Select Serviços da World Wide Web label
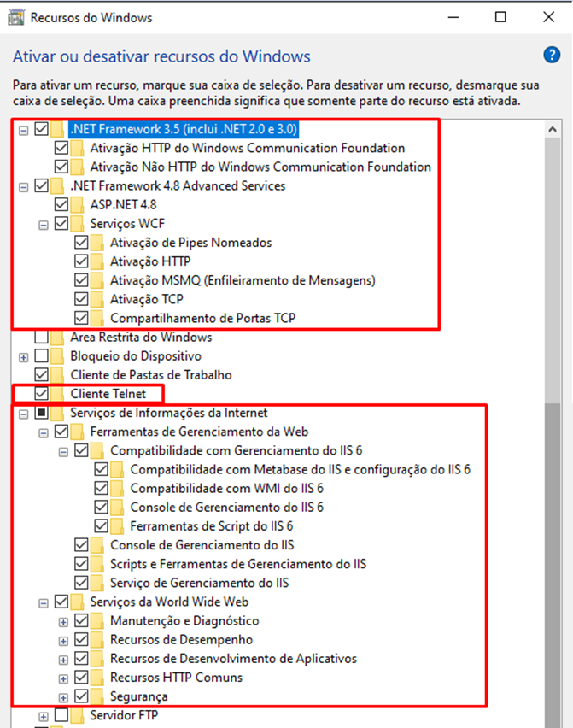The image size is (573, 728). (x=169, y=602)
